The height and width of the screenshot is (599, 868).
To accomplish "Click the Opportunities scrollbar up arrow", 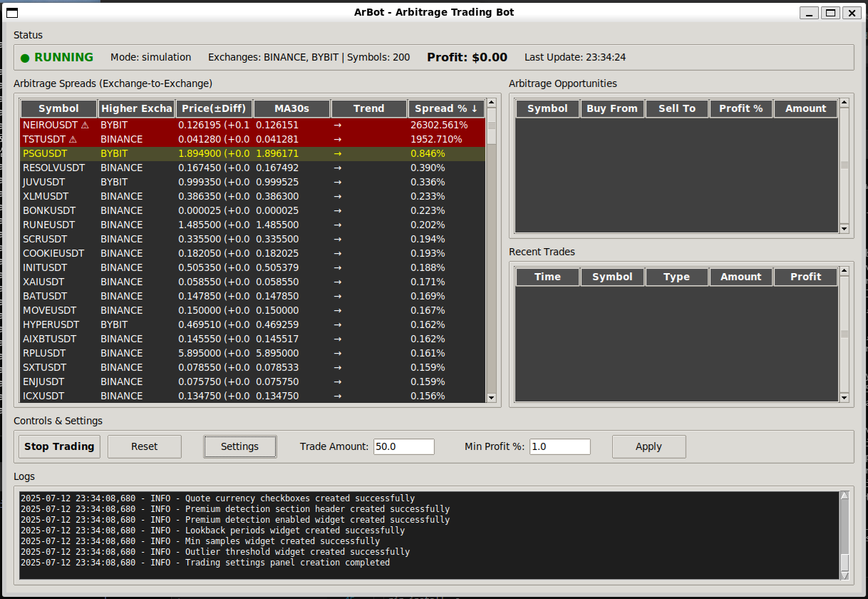I will pyautogui.click(x=844, y=103).
